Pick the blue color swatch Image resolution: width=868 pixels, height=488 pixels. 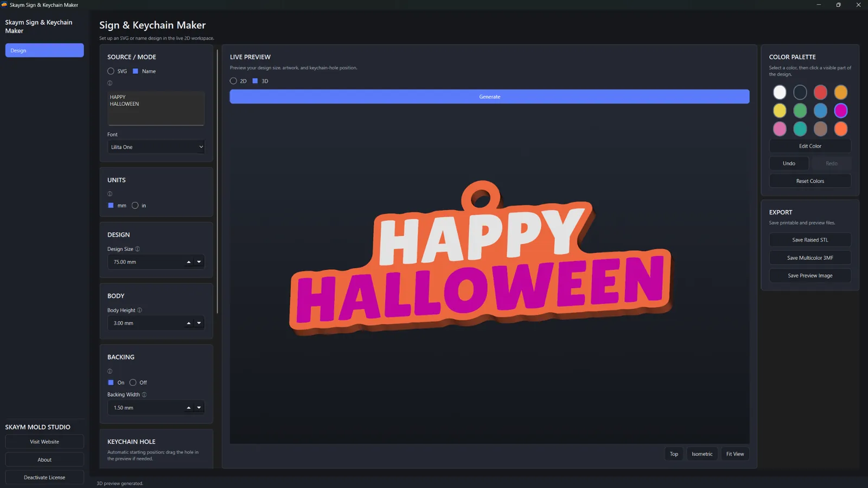(x=820, y=111)
